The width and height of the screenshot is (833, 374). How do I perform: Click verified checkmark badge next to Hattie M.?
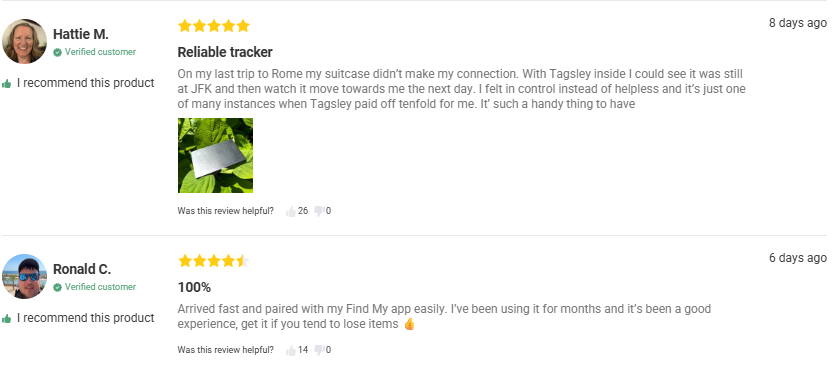coord(57,52)
